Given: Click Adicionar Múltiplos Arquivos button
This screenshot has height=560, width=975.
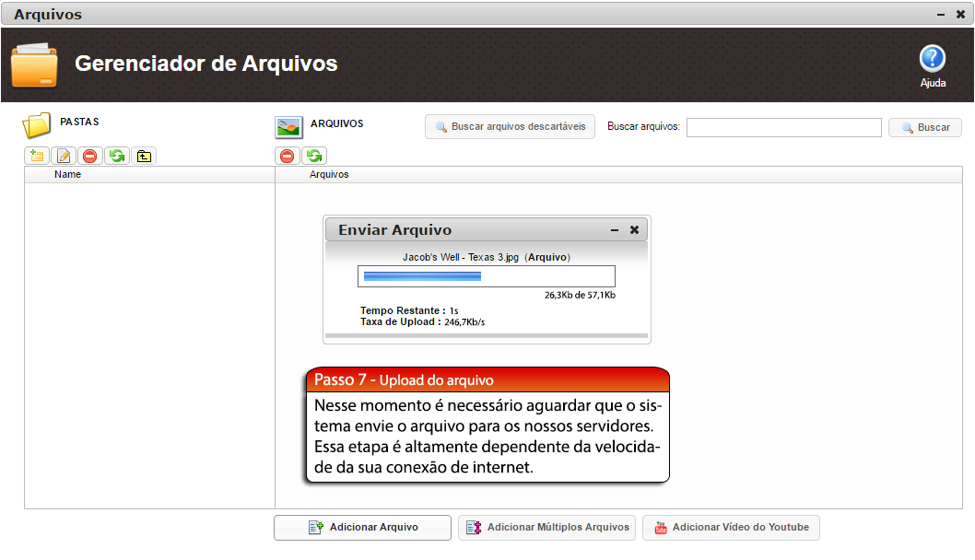Looking at the screenshot, I should 546,528.
